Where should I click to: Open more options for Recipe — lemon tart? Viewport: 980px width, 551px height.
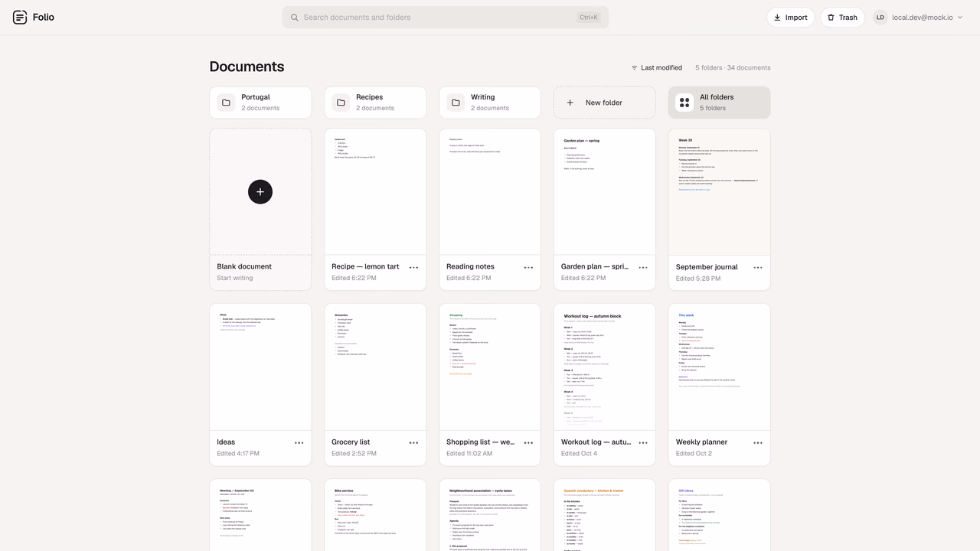[x=413, y=268]
